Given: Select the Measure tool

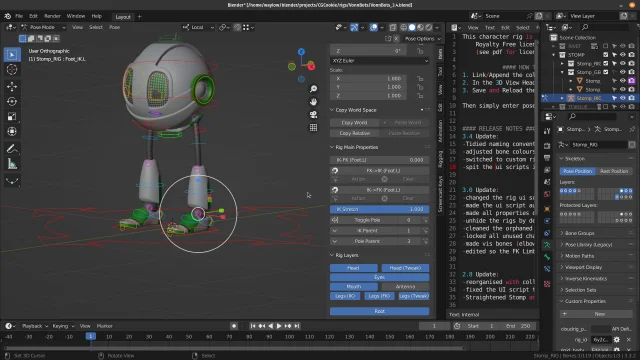Looking at the screenshot, I should pyautogui.click(x=12, y=164).
